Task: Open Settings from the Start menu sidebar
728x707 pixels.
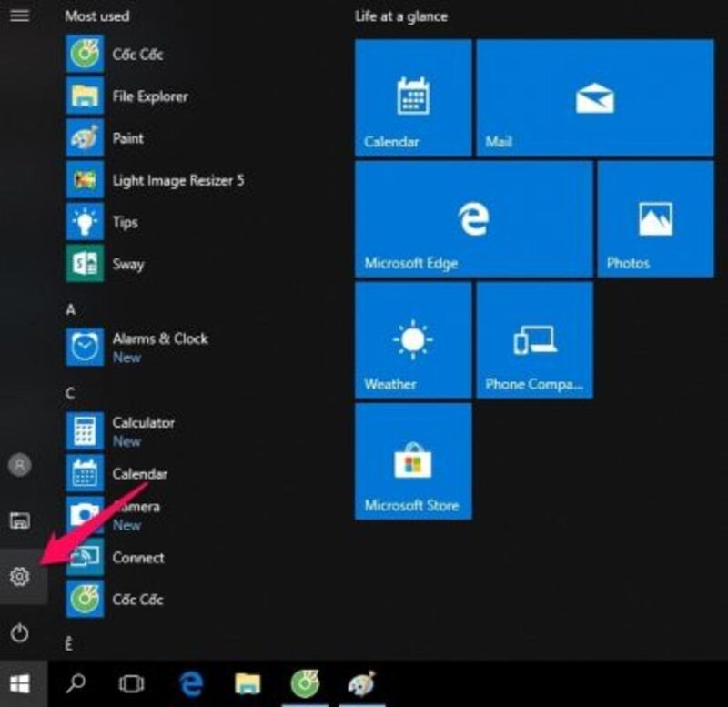Action: pos(20,575)
